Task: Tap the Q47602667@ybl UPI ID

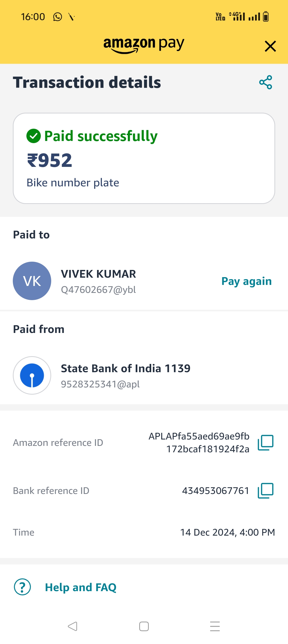Action: tap(98, 290)
